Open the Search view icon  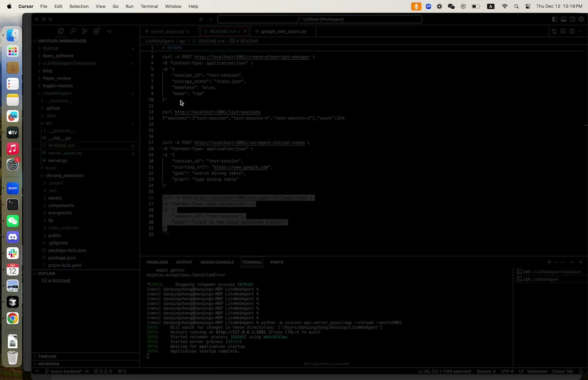tap(73, 31)
